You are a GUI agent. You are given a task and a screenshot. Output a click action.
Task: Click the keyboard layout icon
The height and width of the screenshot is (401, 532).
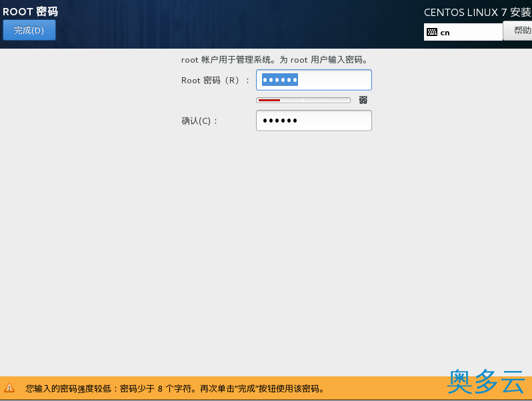tap(432, 32)
